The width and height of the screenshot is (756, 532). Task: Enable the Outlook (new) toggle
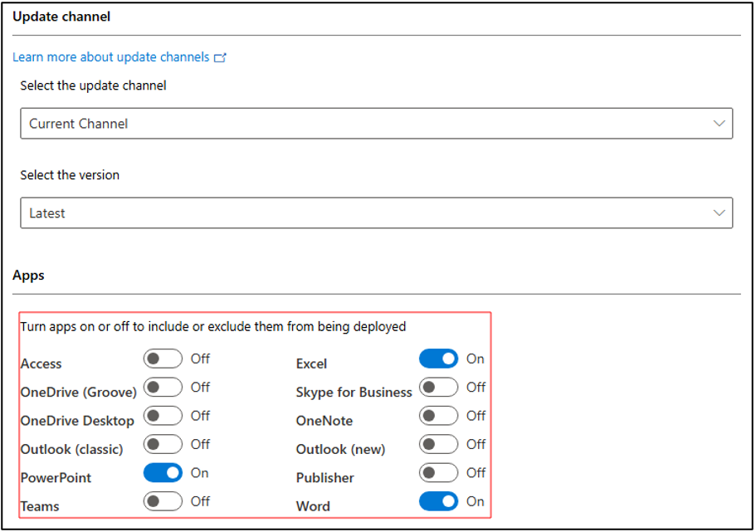[x=438, y=444]
